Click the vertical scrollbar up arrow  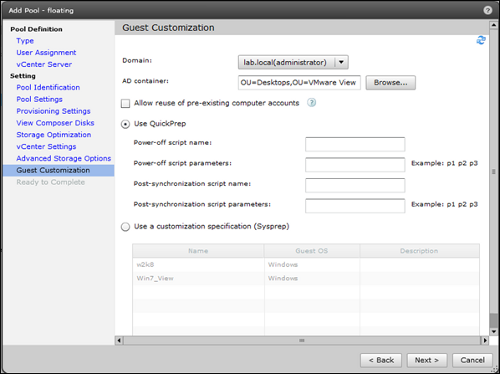pyautogui.click(x=494, y=25)
